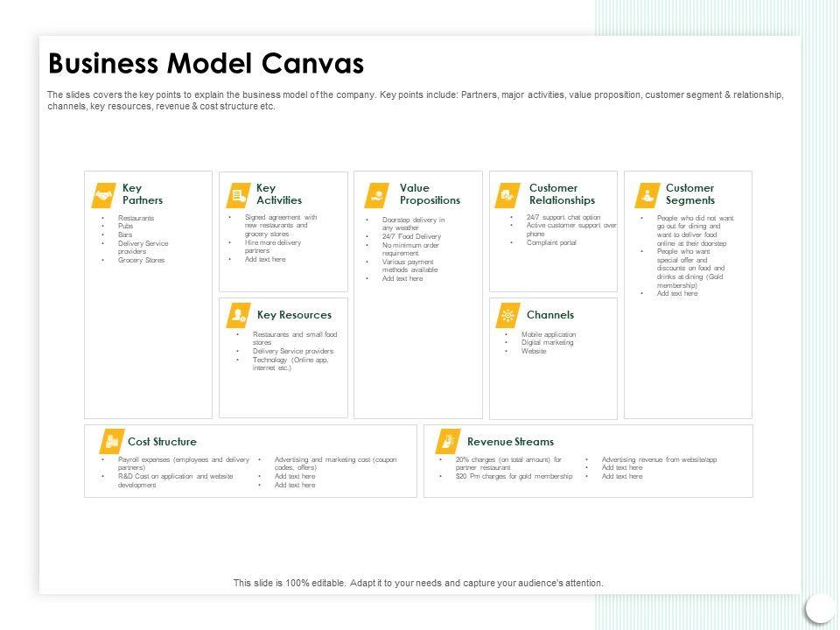Click R&D Cost on application bullet
Viewport: 840px width, 630px height.
pos(176,480)
